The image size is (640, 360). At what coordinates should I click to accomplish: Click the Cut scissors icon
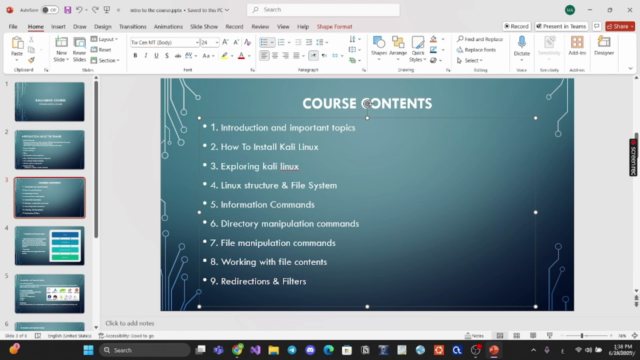(x=31, y=40)
